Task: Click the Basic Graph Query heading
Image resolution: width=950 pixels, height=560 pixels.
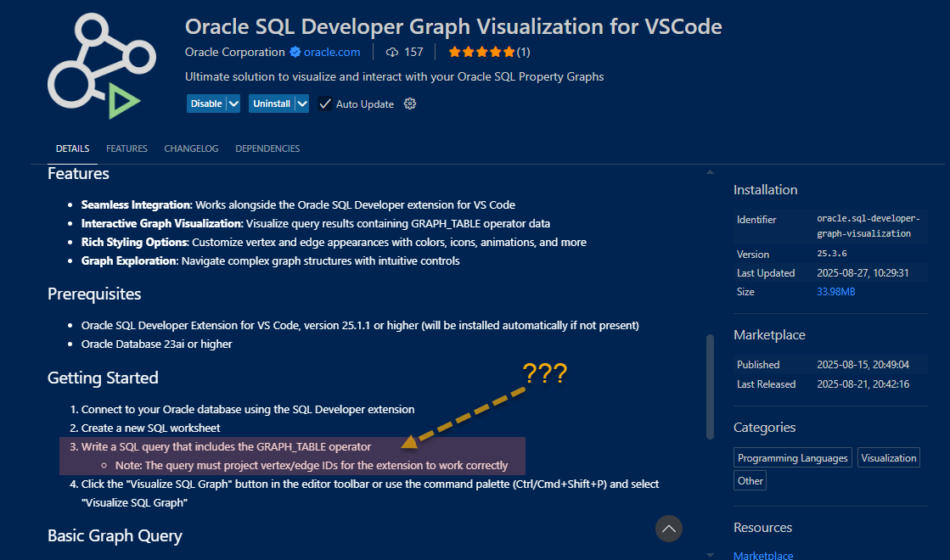Action: pyautogui.click(x=115, y=535)
